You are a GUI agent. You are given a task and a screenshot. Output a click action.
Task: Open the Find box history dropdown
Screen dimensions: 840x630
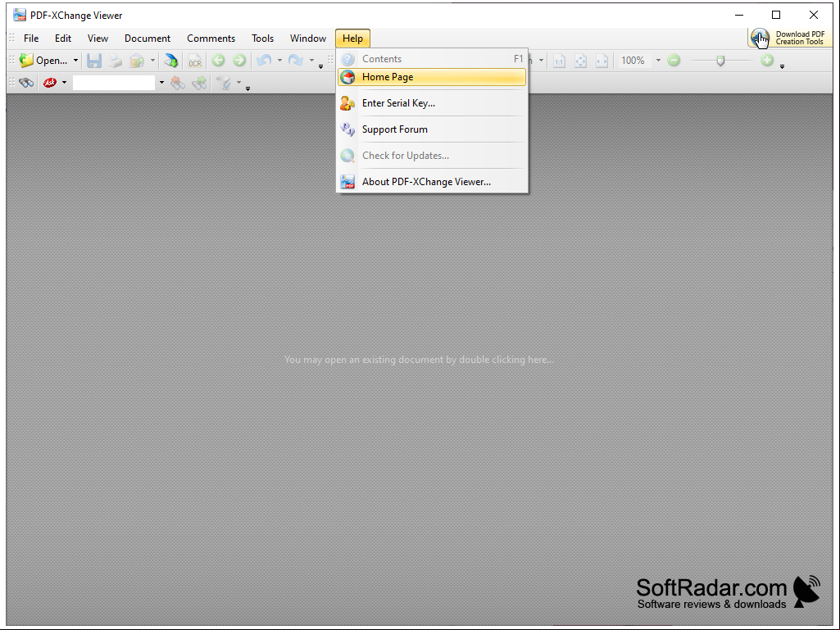pos(161,83)
